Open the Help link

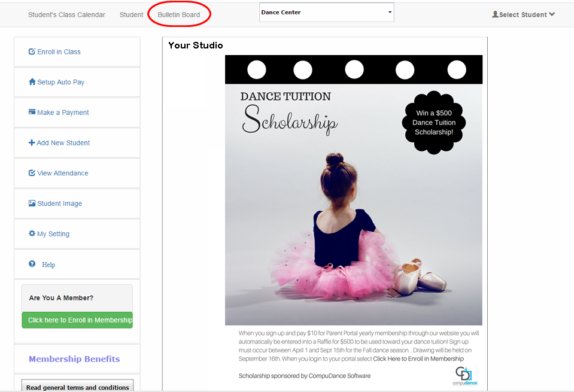coord(48,265)
